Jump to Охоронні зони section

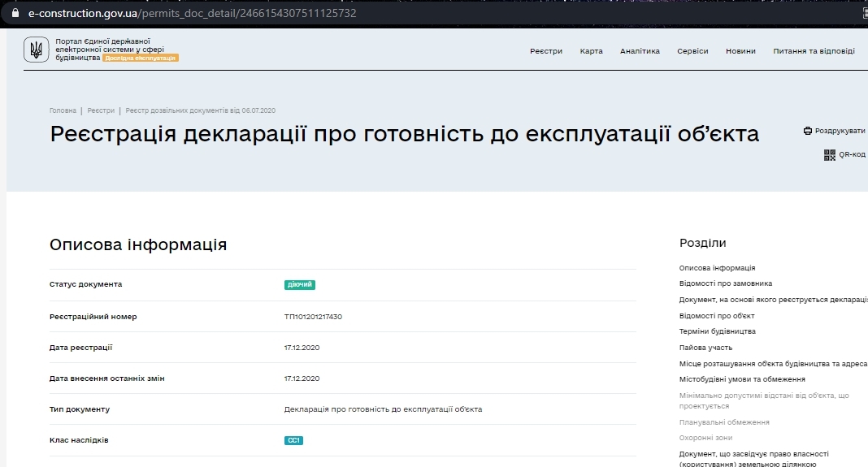click(705, 438)
